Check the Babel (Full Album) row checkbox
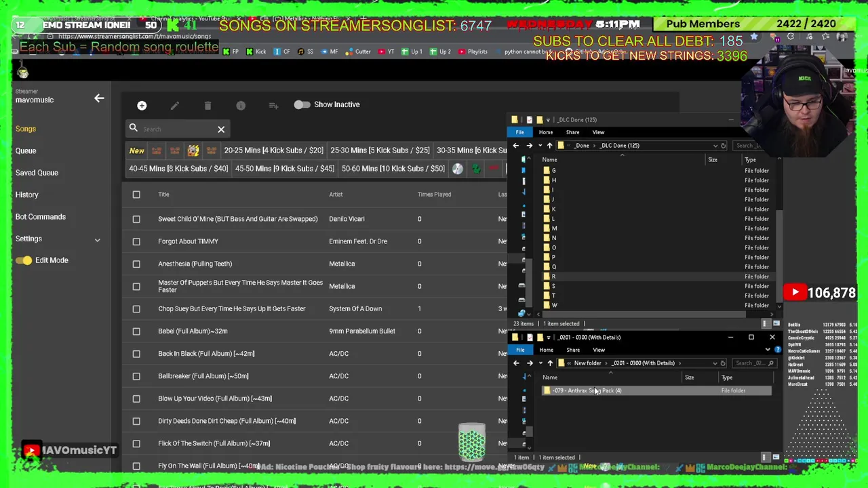 pos(136,331)
